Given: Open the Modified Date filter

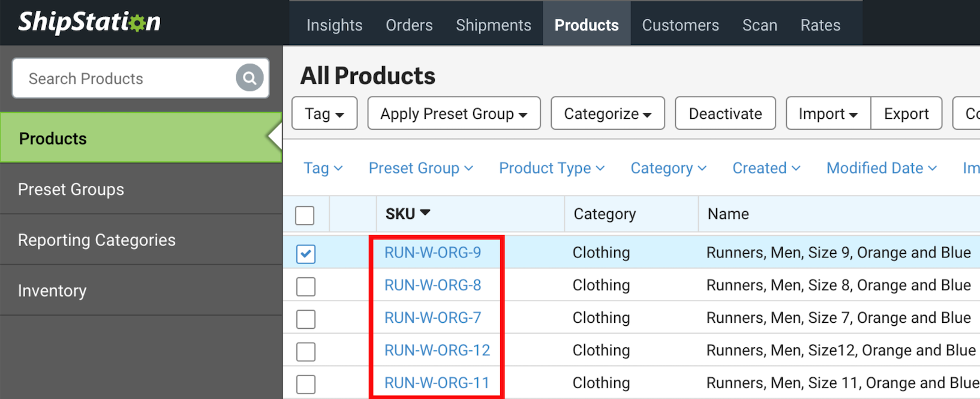Looking at the screenshot, I should tap(881, 169).
